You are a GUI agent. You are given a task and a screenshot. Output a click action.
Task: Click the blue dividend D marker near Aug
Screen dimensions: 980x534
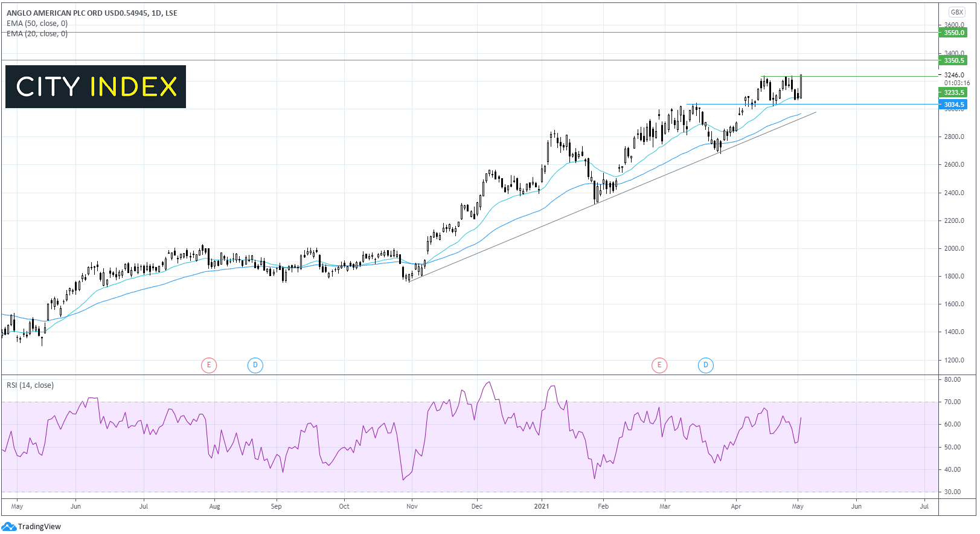pyautogui.click(x=255, y=365)
